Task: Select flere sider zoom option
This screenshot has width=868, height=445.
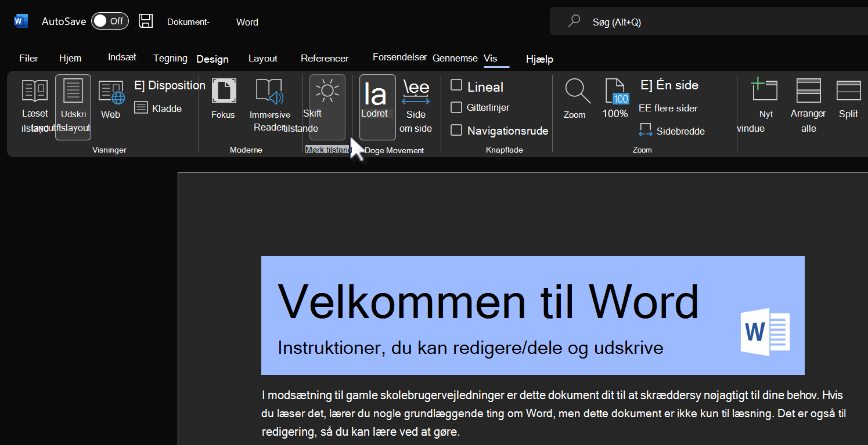Action: point(668,108)
